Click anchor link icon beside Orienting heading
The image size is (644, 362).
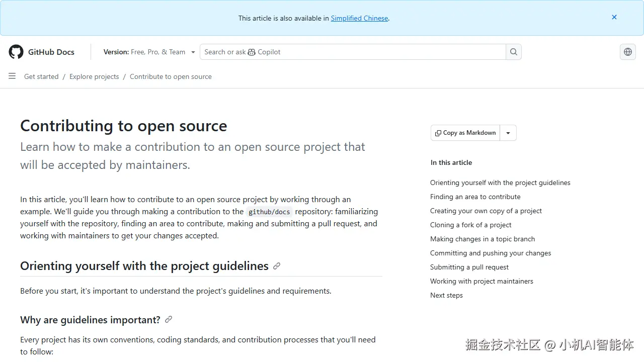coord(277,266)
